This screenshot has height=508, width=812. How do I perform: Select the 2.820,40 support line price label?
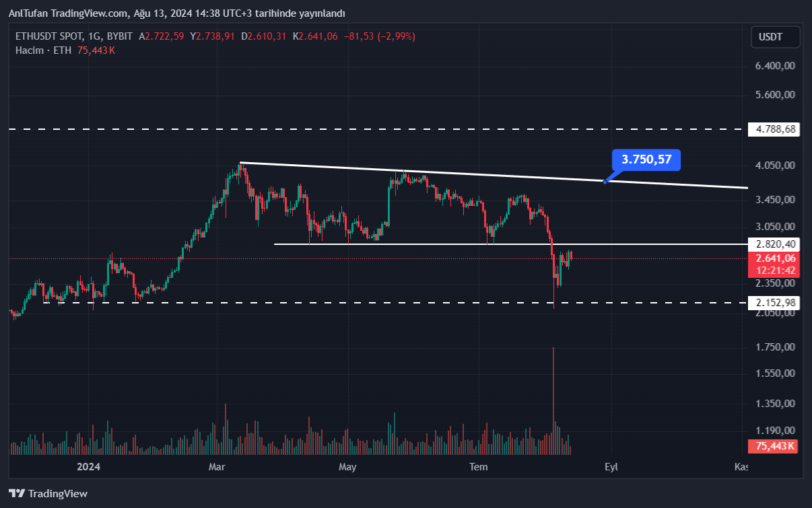point(776,244)
